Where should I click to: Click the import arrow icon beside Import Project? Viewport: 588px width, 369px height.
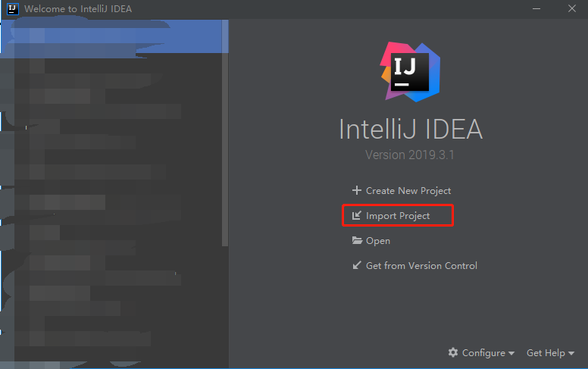[x=357, y=216]
